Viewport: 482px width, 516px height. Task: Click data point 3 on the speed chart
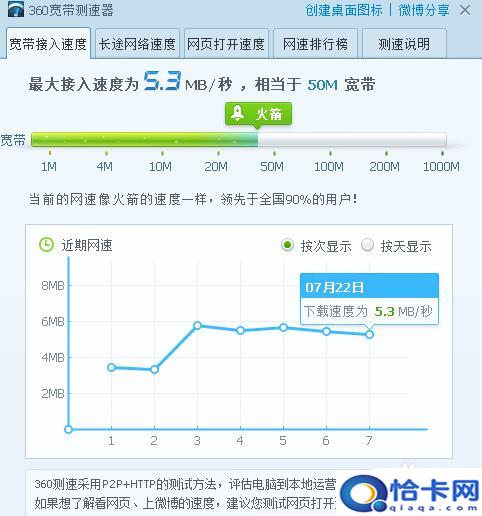[197, 325]
